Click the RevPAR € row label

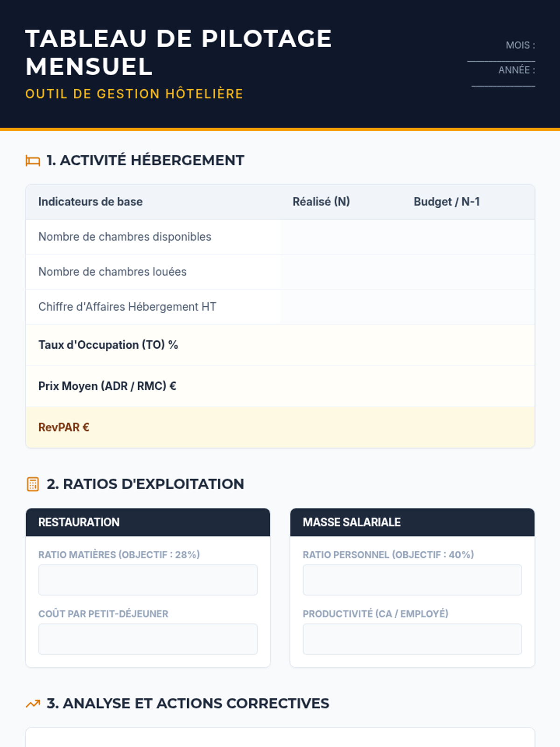64,427
